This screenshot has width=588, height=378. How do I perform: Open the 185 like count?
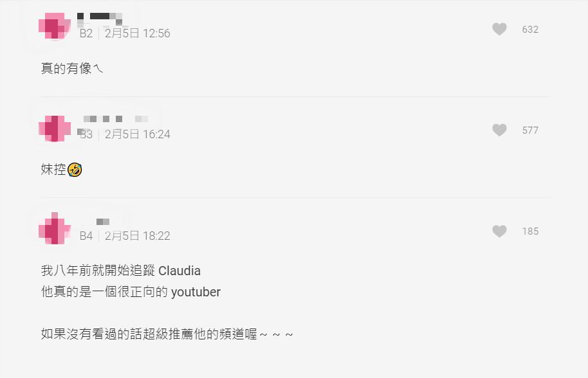530,231
